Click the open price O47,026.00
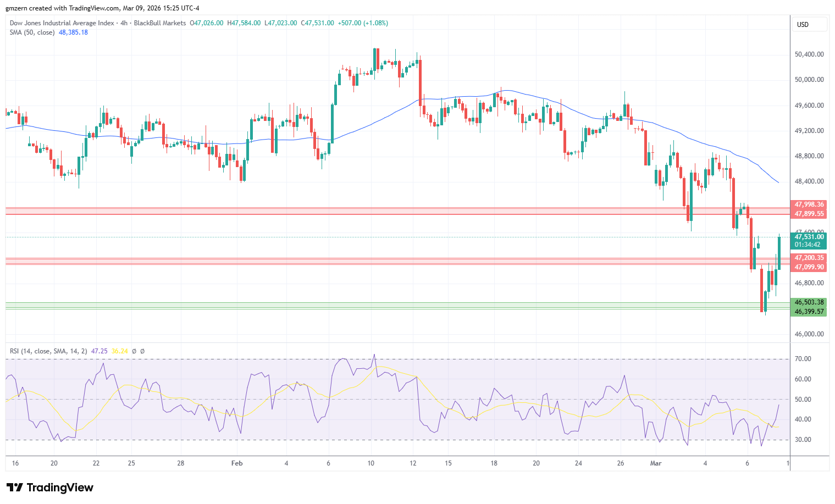This screenshot has height=504, width=835. coord(207,23)
